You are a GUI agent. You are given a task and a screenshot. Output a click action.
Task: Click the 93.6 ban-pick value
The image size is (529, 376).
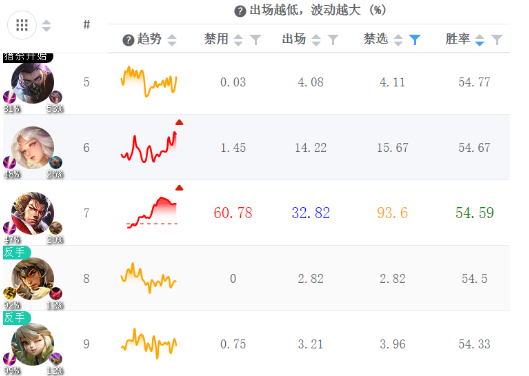[x=392, y=213]
